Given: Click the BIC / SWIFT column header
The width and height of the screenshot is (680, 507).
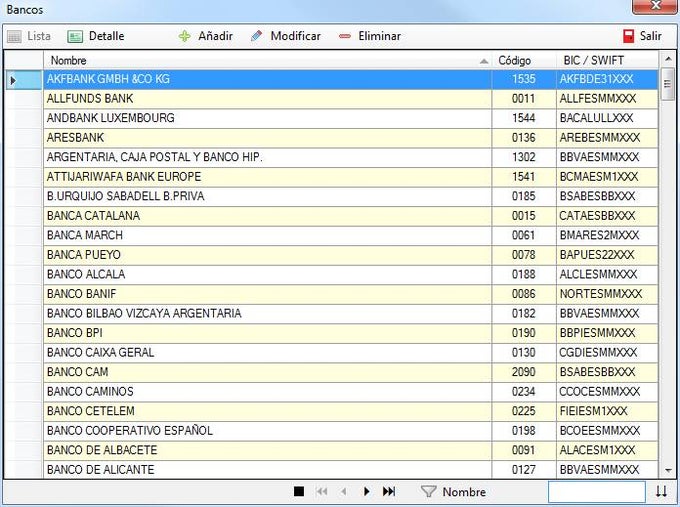Looking at the screenshot, I should (x=607, y=60).
